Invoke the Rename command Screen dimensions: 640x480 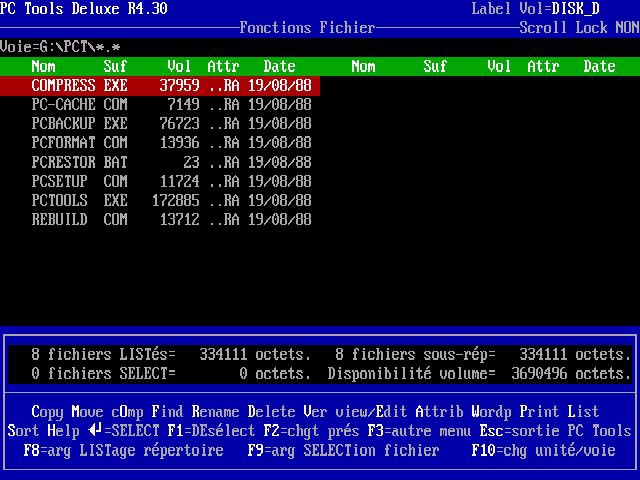click(215, 411)
